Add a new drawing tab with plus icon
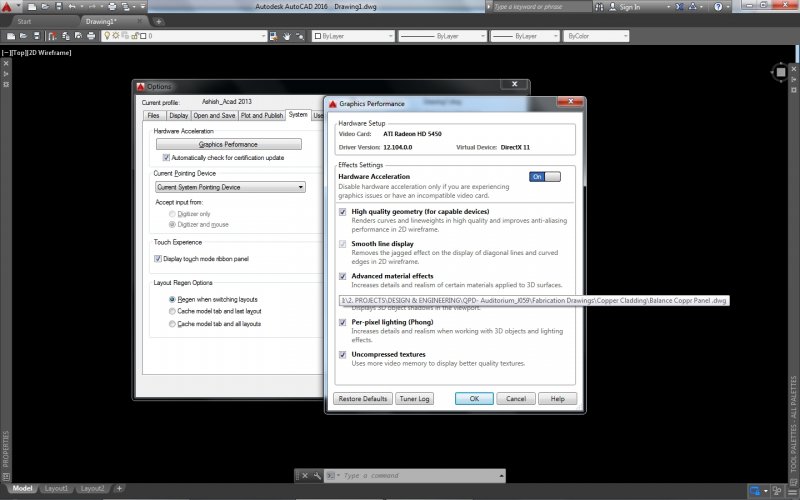Image resolution: width=800 pixels, height=500 pixels. click(159, 21)
